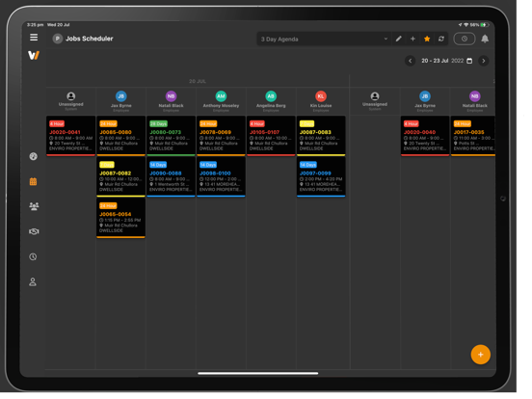Open the calendar date picker icon
Image resolution: width=532 pixels, height=399 pixels.
[469, 61]
